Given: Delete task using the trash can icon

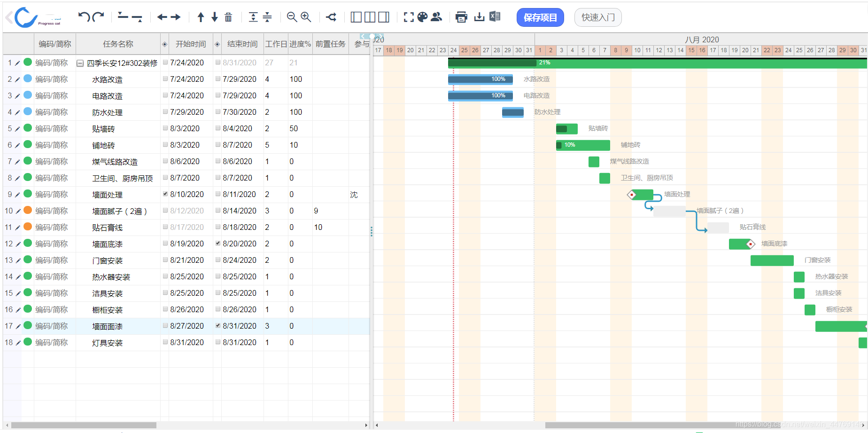Looking at the screenshot, I should 228,17.
